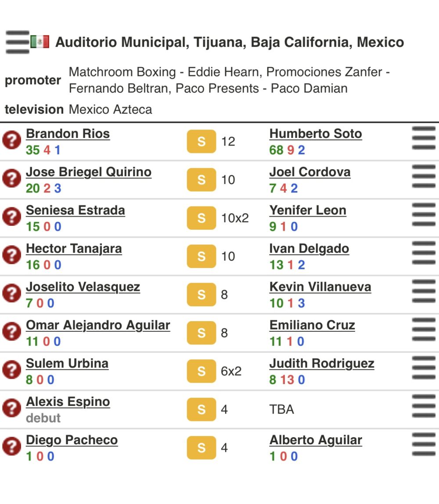Expand options for Kevin Villanueva bout row
This screenshot has height=504, width=439.
424,291
